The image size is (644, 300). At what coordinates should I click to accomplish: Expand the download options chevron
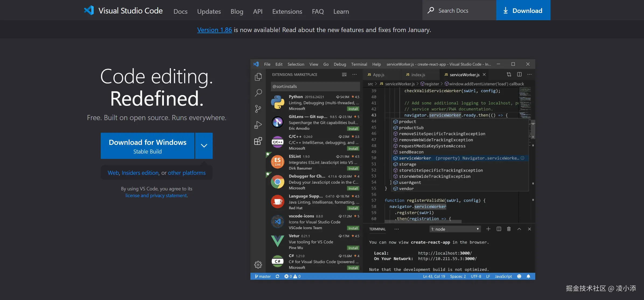pyautogui.click(x=204, y=146)
